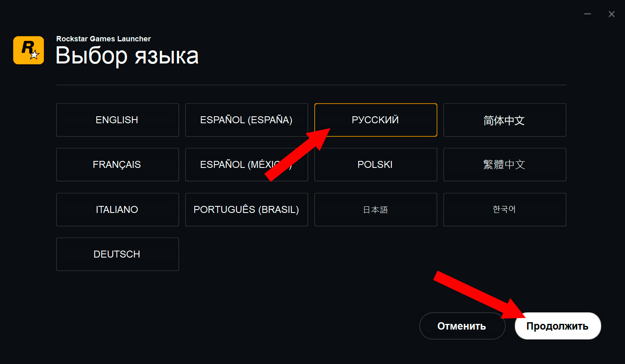Click Продолжить to continue
This screenshot has width=625, height=364.
pos(557,326)
